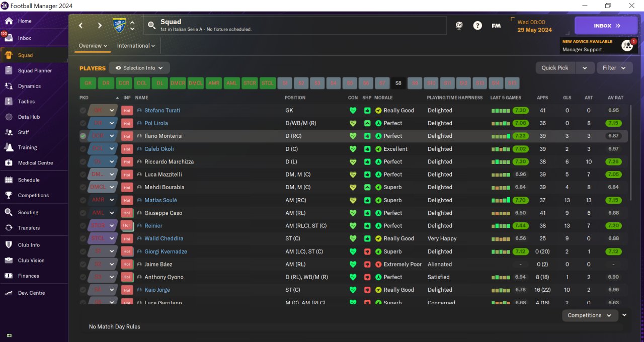Open Dynamics icon in sidebar
Screen dimensions: 644x342
tap(9, 86)
